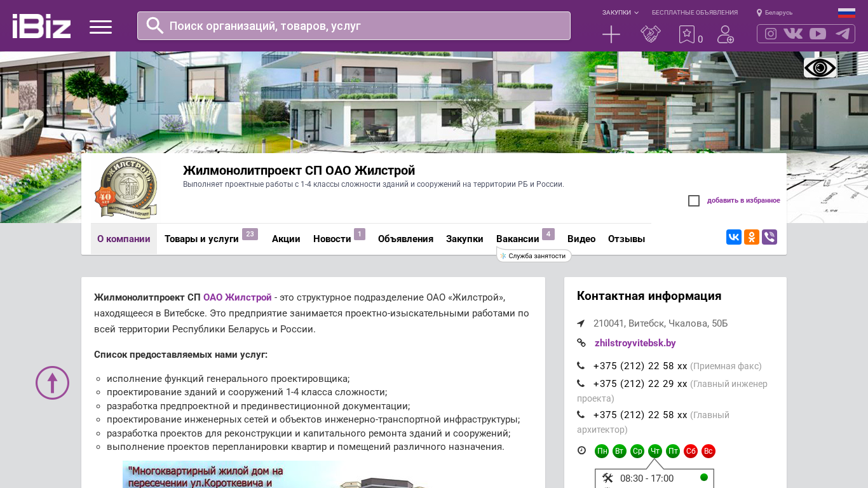Open the hamburger menu
This screenshot has height=488, width=868.
pos(100,27)
